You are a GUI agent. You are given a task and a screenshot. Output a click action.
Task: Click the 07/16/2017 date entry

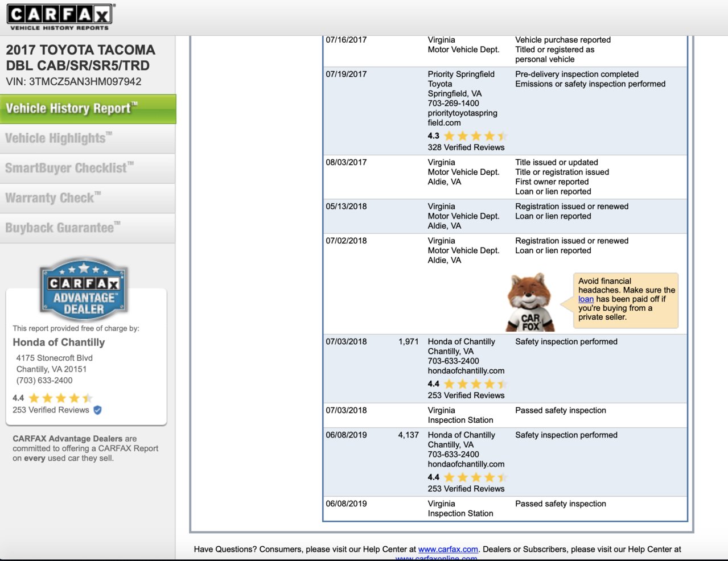[346, 40]
